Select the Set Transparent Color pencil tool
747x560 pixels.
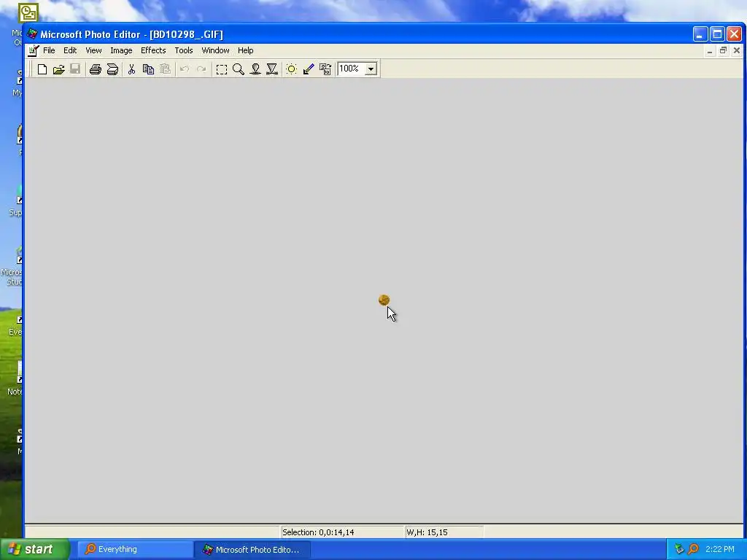[309, 69]
